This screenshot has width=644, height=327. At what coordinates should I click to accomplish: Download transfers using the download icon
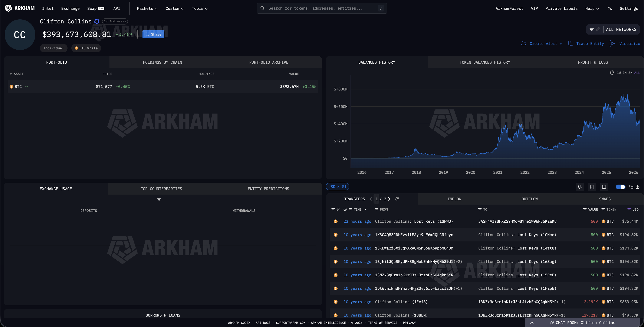[637, 187]
